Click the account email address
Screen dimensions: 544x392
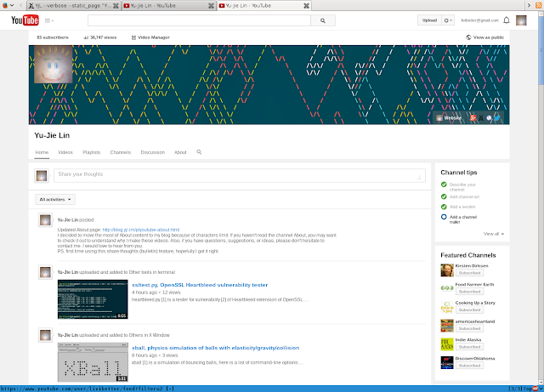point(479,20)
